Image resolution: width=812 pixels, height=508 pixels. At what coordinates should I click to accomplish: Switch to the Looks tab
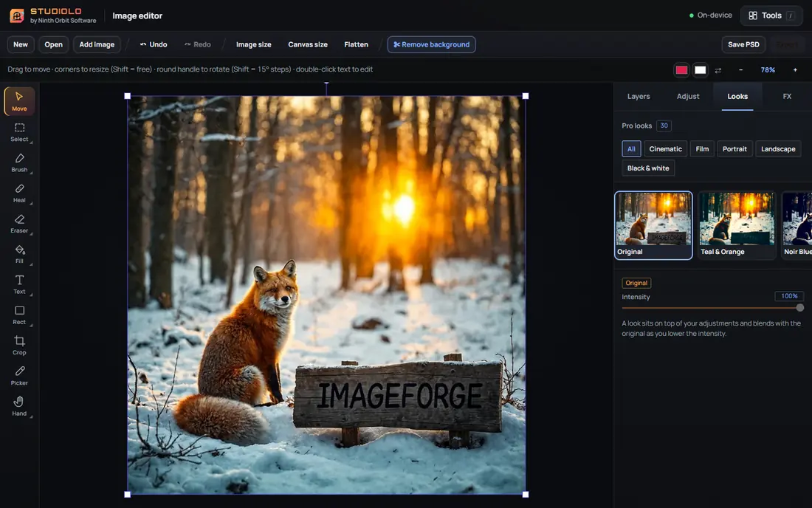point(737,96)
